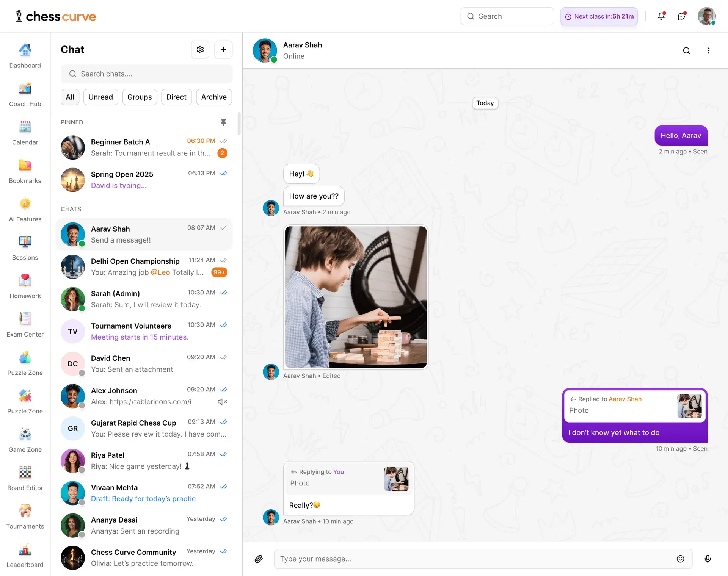Screen dimensions: 728x576
Task: Click the chess curve logo
Action: [x=56, y=16]
